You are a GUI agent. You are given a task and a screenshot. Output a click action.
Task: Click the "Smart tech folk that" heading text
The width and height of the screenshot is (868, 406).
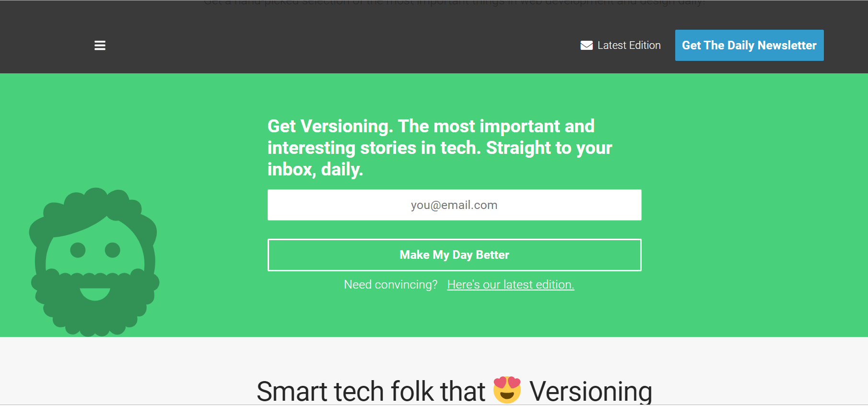click(x=371, y=391)
